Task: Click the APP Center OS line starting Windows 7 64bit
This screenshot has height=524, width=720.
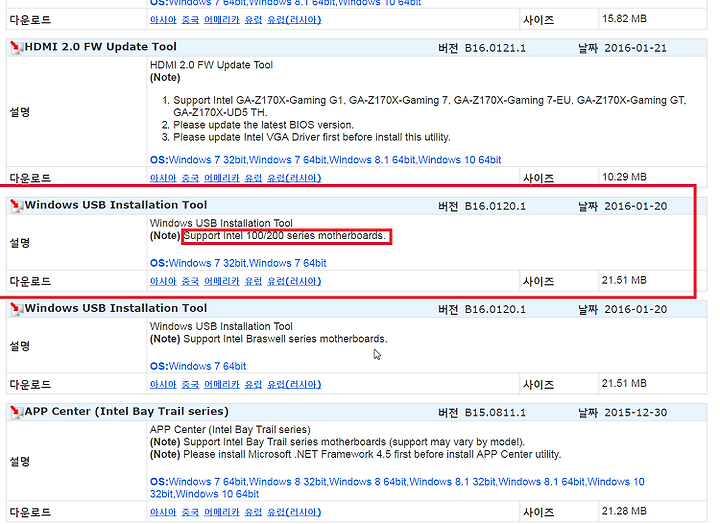Action: click(397, 488)
